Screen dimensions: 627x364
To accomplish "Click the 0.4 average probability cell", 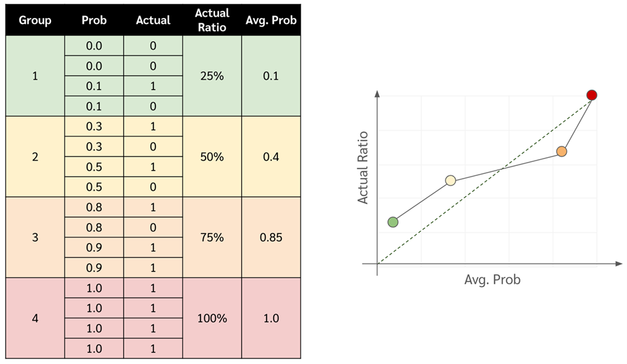I will coord(271,157).
